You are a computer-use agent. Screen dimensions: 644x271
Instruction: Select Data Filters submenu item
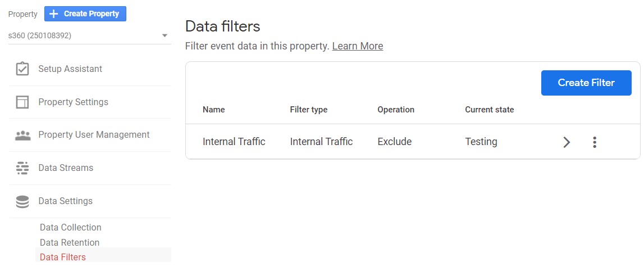(x=63, y=257)
